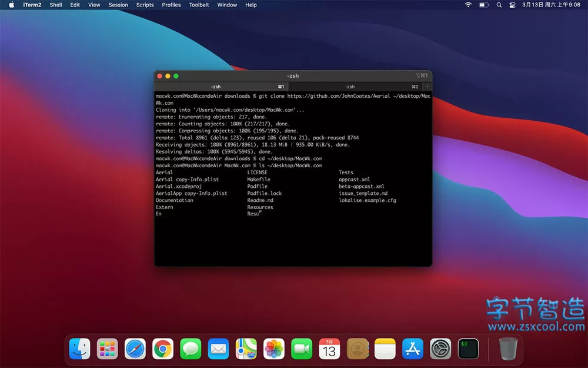Open the Scripts menu
Viewport: 588px width, 368px height.
pos(145,5)
